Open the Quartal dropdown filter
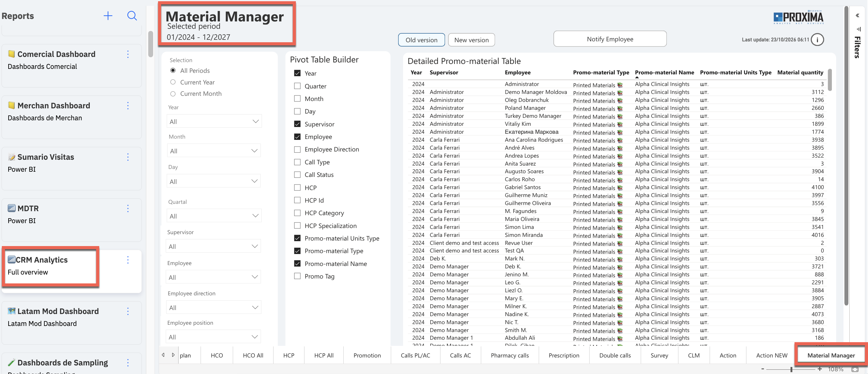 tap(214, 216)
